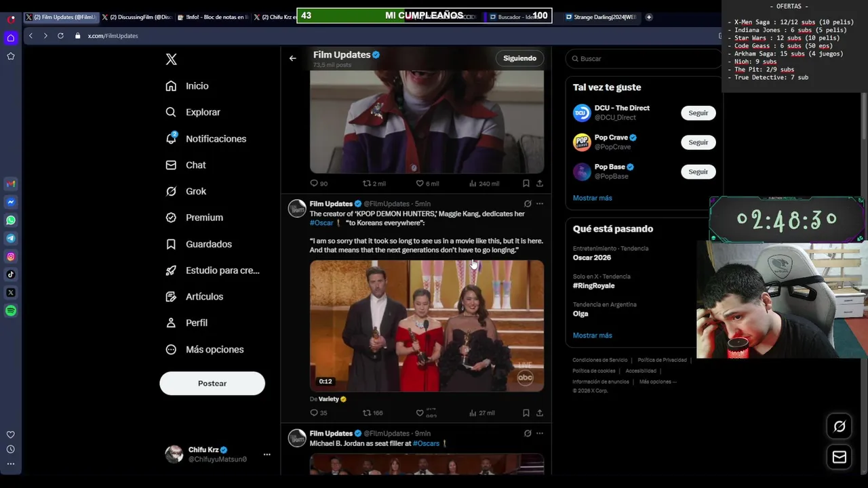Click the Perfil person icon in the sidebar
Screen dimensions: 868x488
click(171, 323)
